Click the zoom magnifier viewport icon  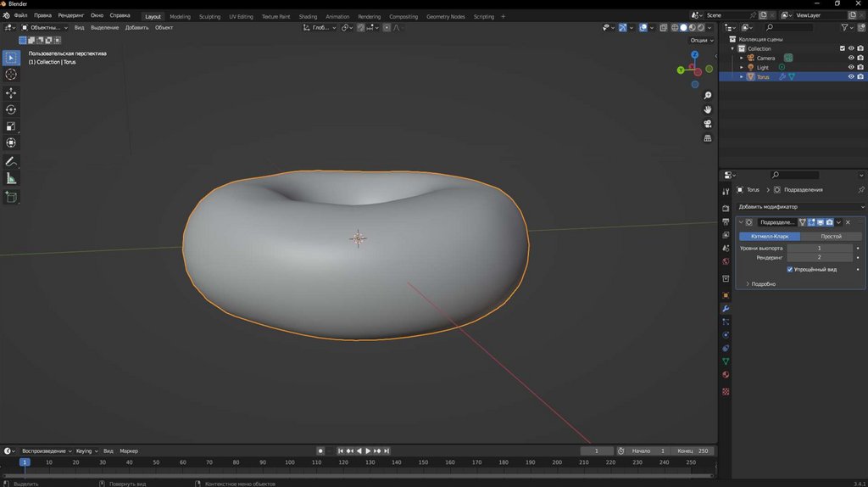tap(708, 94)
